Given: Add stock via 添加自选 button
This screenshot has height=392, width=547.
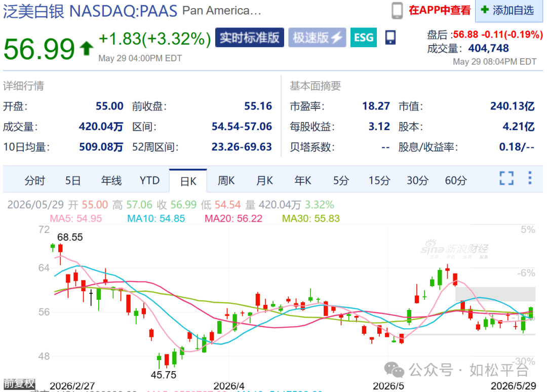Looking at the screenshot, I should pos(509,11).
